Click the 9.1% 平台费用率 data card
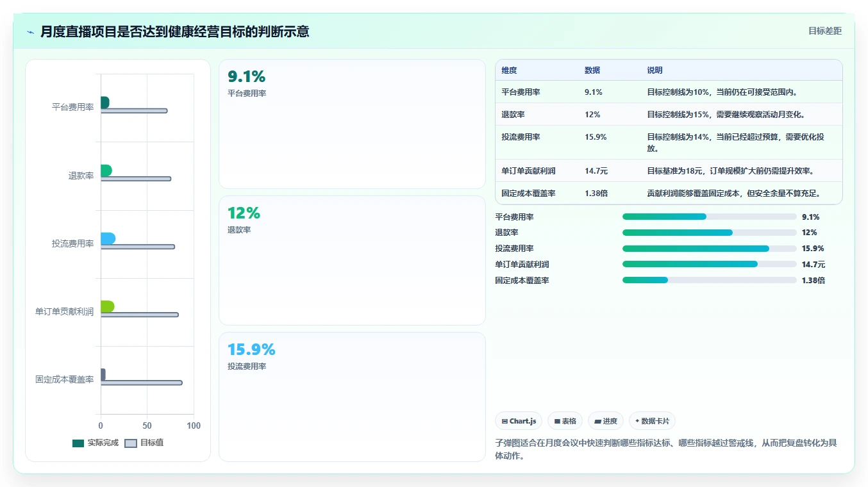Image resolution: width=868 pixels, height=487 pixels. click(352, 124)
